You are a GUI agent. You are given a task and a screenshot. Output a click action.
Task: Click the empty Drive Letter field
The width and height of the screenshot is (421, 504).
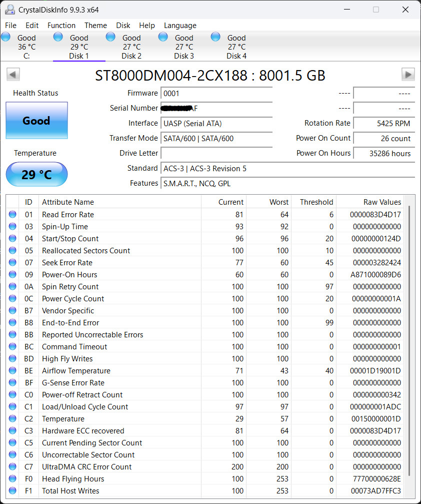[216, 153]
